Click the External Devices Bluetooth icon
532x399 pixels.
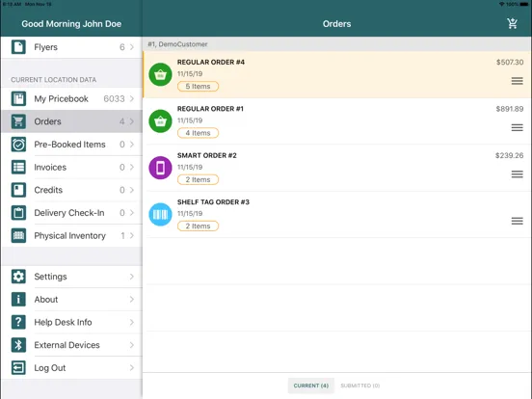click(x=18, y=345)
